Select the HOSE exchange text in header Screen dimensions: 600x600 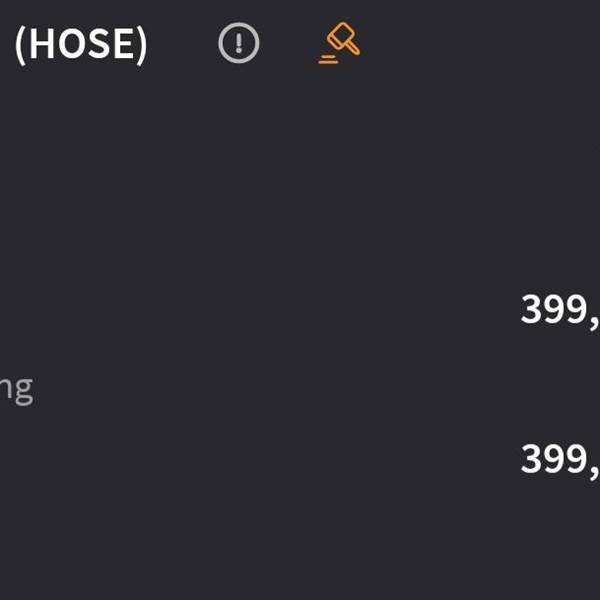point(80,44)
